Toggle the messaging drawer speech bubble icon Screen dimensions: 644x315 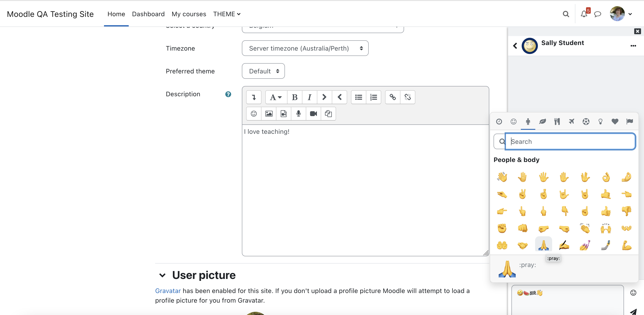coord(598,14)
